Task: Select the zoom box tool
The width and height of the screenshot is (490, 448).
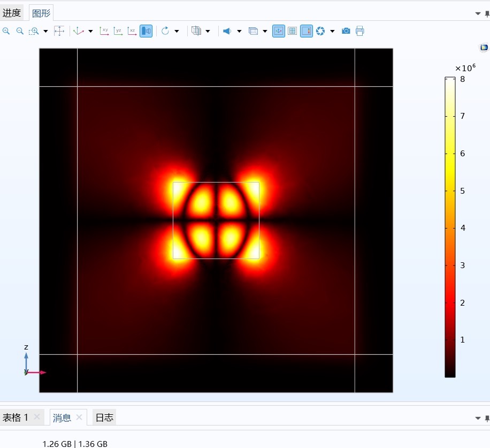Action: pyautogui.click(x=34, y=31)
